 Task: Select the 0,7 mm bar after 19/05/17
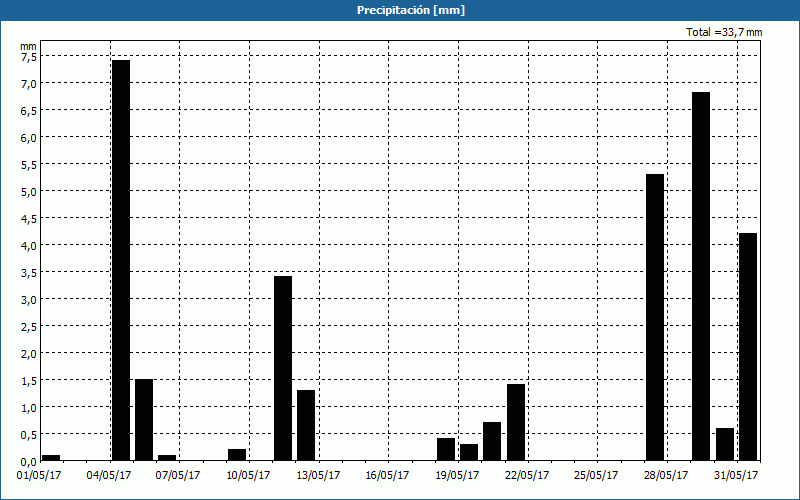(492, 441)
